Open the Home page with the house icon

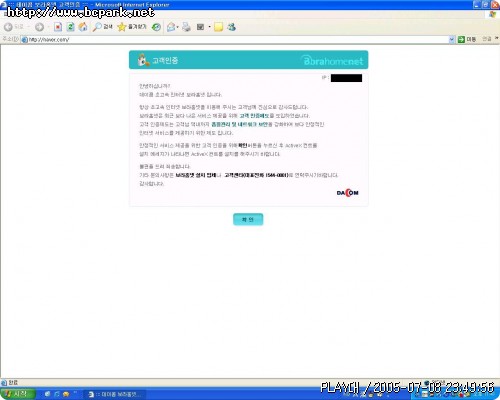click(83, 27)
